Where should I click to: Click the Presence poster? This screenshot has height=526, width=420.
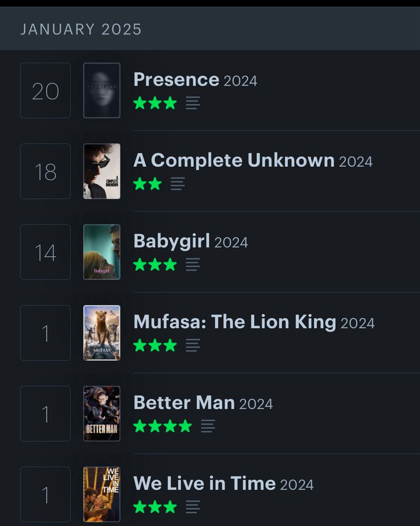[x=102, y=90]
